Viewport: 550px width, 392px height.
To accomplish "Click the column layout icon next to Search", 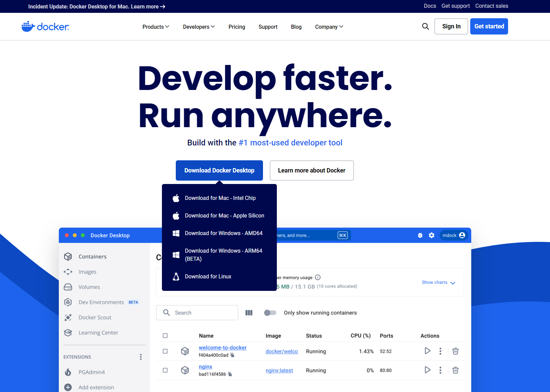I will click(249, 313).
